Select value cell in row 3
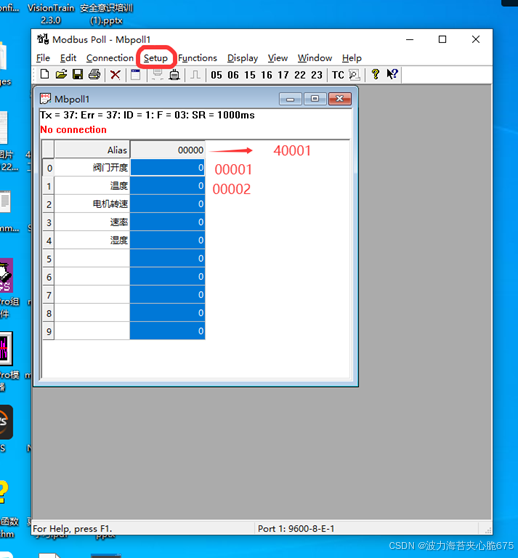 [168, 222]
